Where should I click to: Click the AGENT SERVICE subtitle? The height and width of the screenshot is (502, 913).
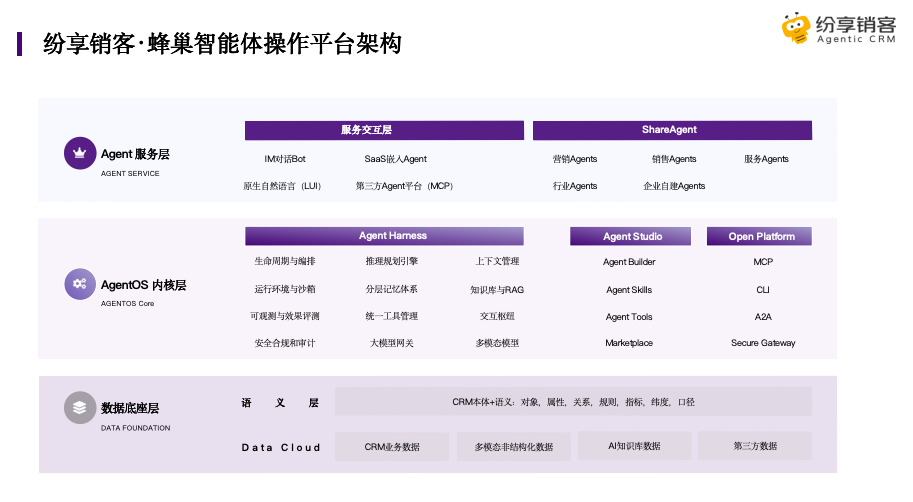pyautogui.click(x=130, y=174)
